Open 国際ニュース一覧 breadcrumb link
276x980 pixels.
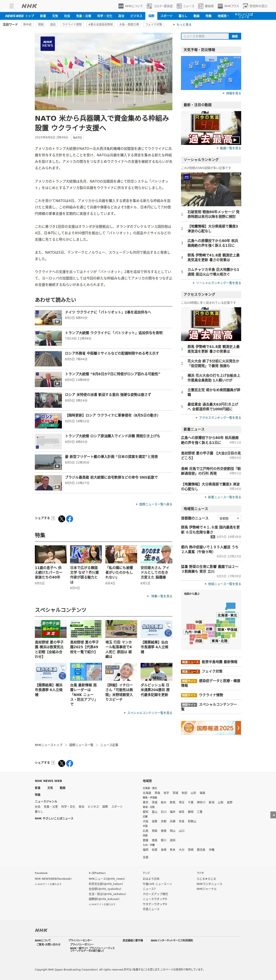(x=81, y=745)
